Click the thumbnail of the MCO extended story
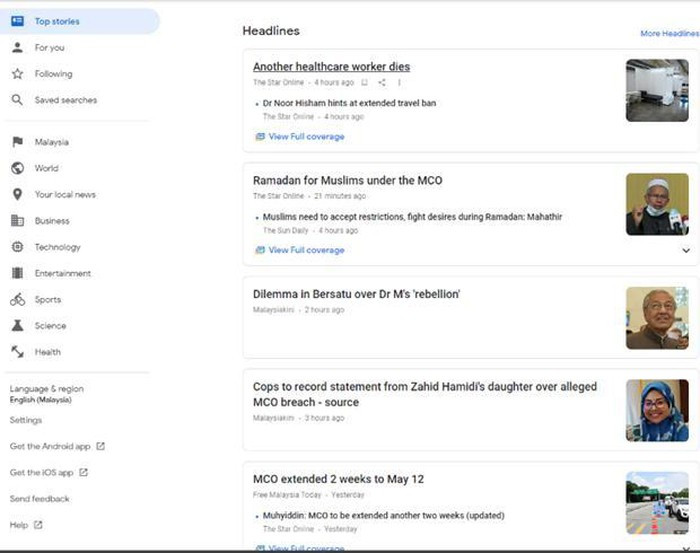Viewport: 700px width, 553px height. point(657,503)
